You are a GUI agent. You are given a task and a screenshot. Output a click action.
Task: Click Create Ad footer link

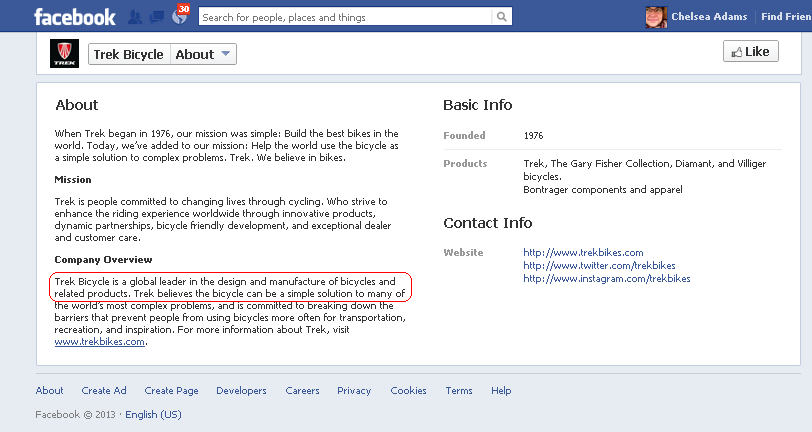(x=104, y=391)
